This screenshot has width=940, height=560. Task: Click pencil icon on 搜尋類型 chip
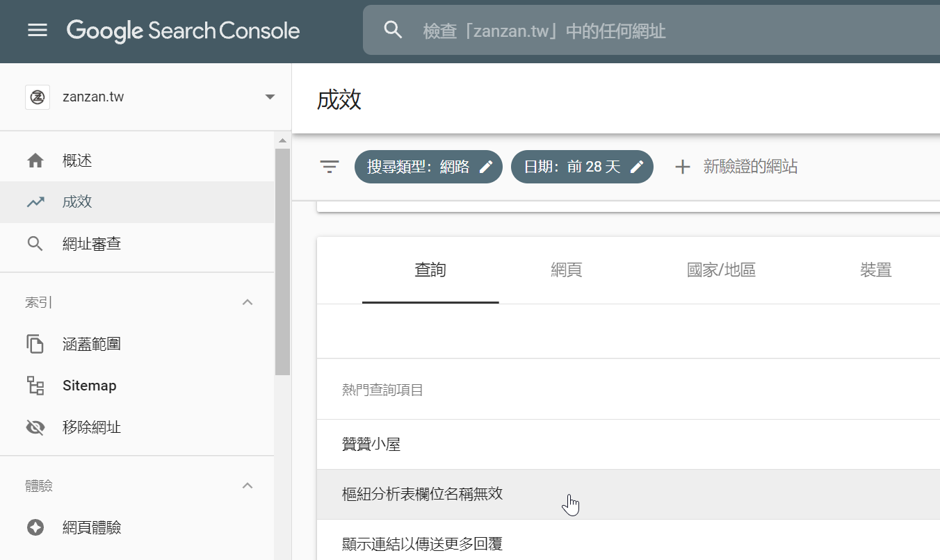pos(487,167)
